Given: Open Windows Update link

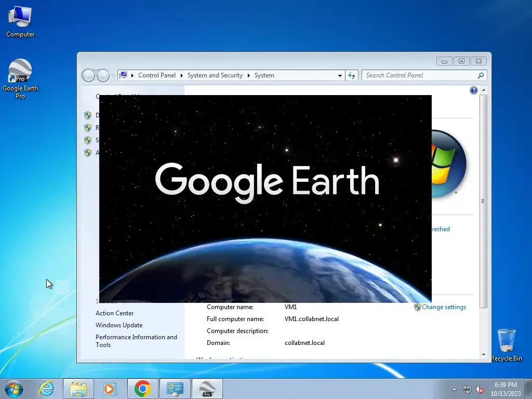Looking at the screenshot, I should (x=119, y=325).
